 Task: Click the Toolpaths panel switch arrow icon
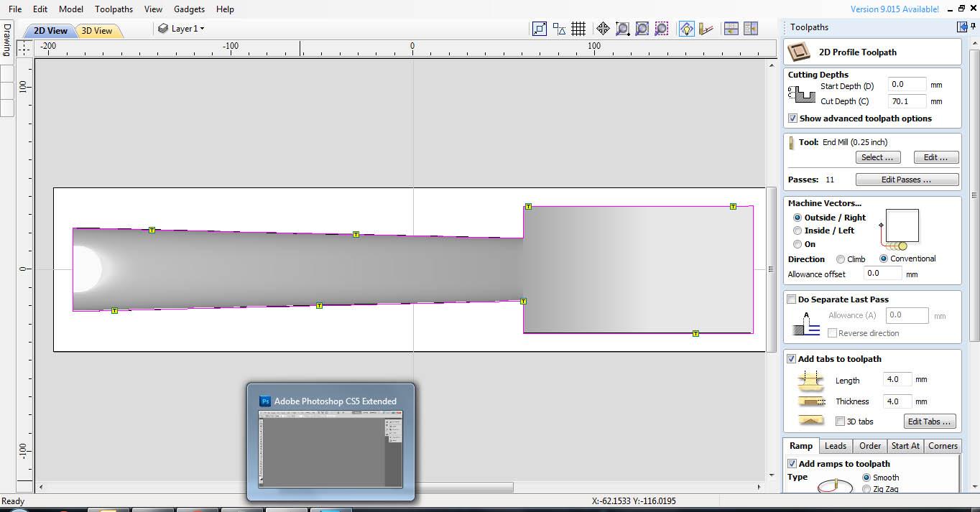coord(962,27)
